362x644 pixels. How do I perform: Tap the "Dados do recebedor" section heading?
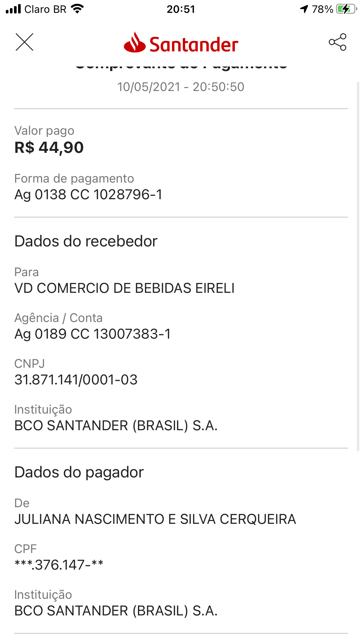tap(86, 241)
